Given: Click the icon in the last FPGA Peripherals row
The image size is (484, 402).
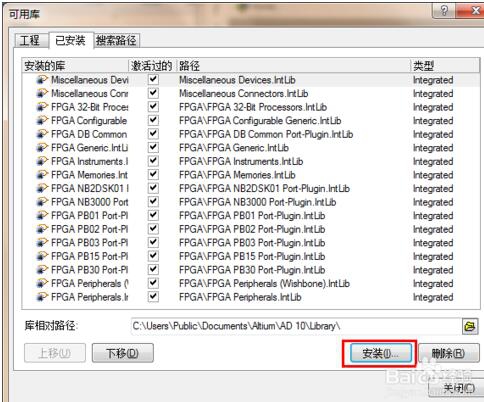Looking at the screenshot, I should [42, 297].
